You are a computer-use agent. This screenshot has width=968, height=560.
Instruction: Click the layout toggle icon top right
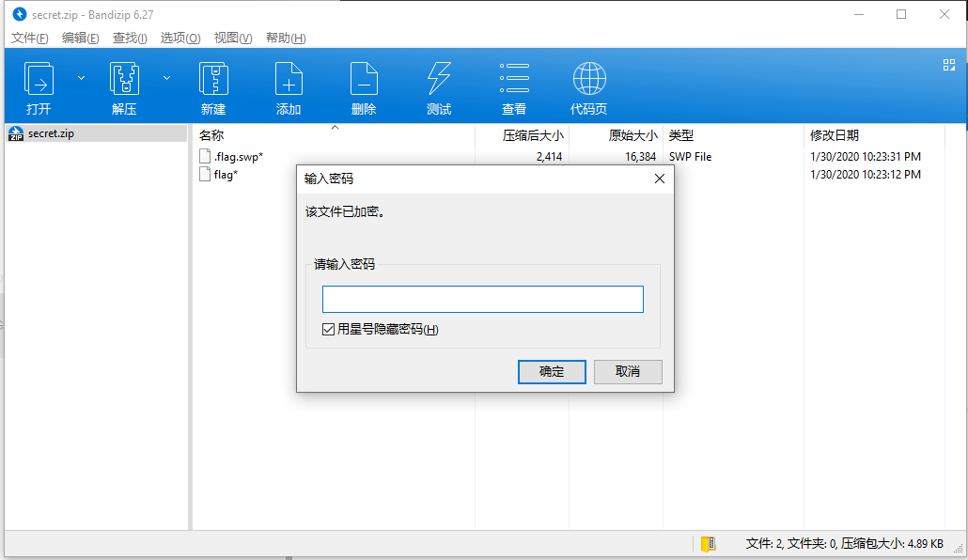[x=949, y=65]
